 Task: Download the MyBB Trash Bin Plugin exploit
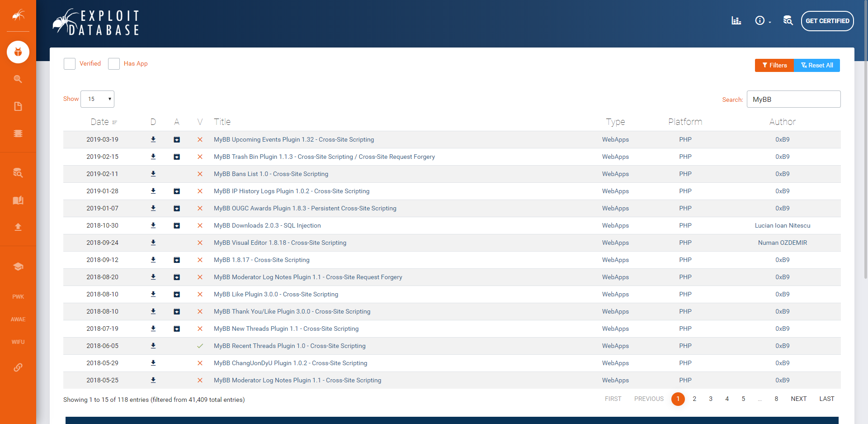click(x=153, y=157)
